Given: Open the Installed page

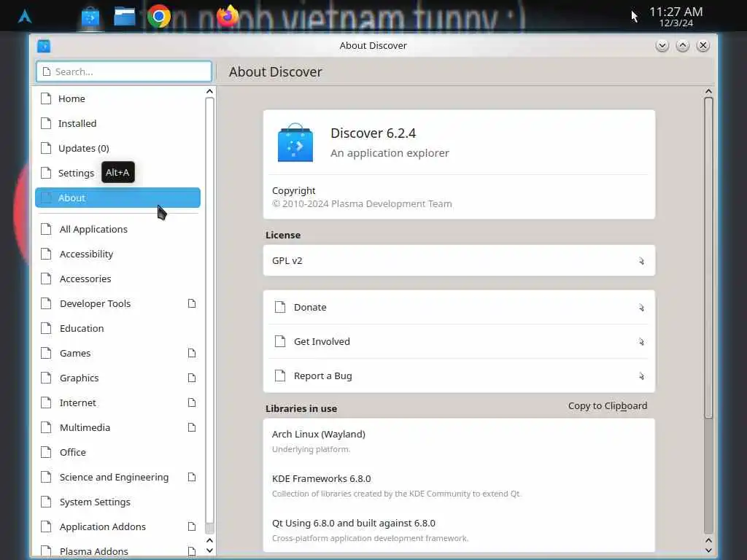Looking at the screenshot, I should click(117, 123).
